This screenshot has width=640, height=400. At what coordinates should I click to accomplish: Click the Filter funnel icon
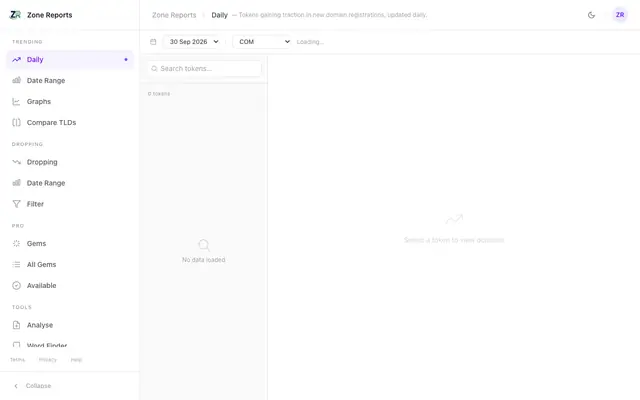[16, 204]
